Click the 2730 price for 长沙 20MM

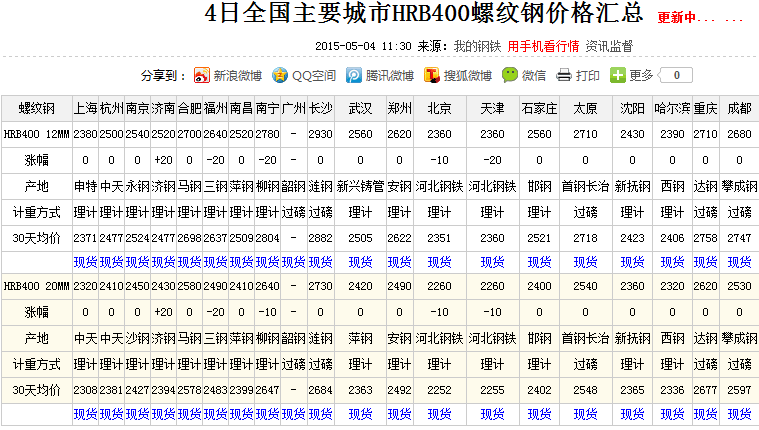pos(320,286)
